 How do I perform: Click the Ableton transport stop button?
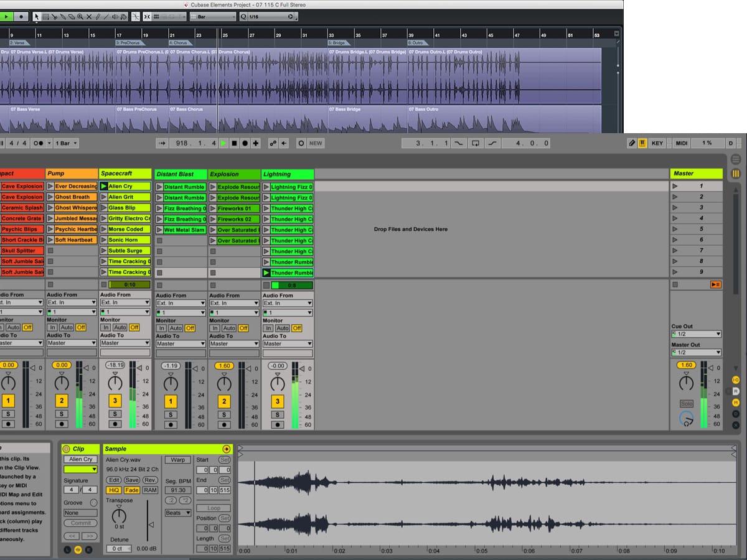[x=235, y=143]
